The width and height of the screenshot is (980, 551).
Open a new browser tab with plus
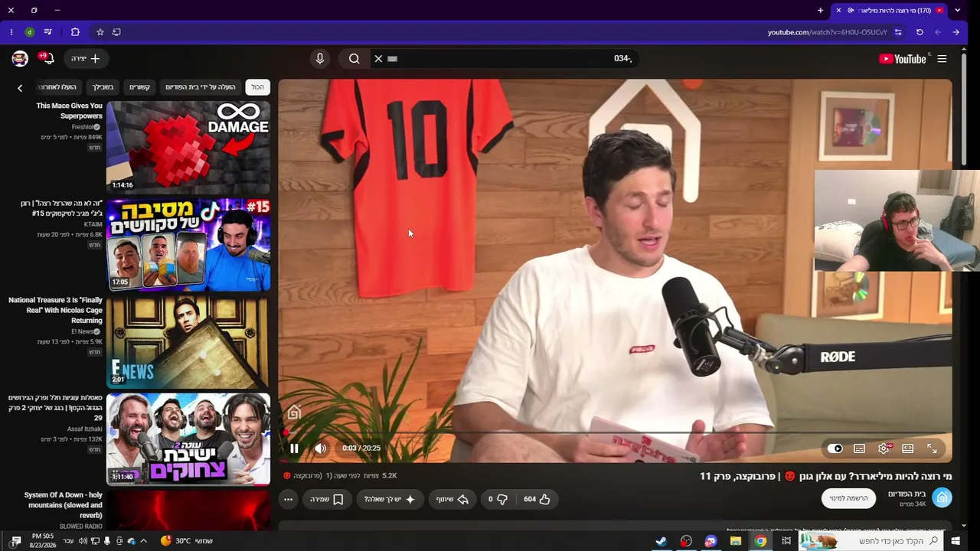(820, 11)
